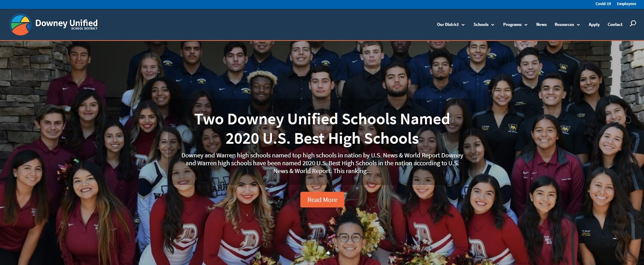Click the Downey Unified circular logo

[x=21, y=25]
